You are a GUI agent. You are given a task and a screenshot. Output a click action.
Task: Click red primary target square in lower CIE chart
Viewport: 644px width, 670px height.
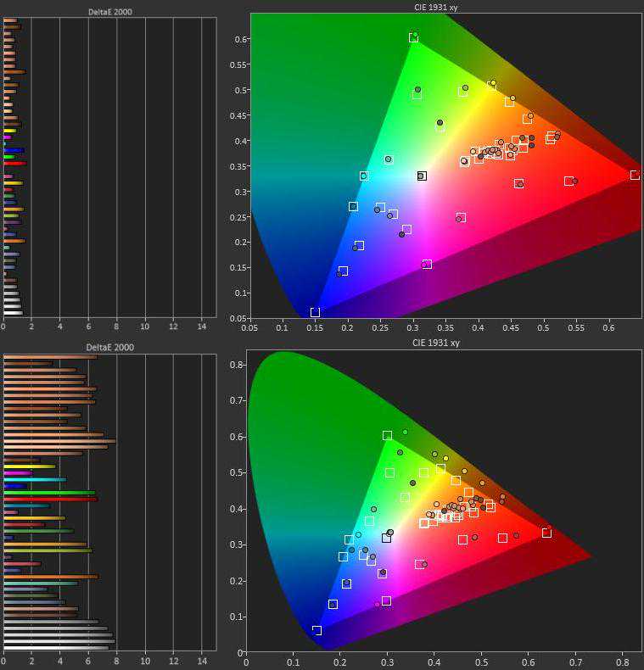coord(547,533)
